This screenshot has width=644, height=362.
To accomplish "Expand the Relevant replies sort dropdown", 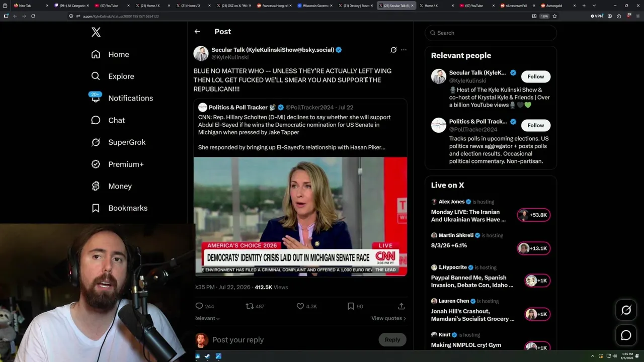I will pyautogui.click(x=207, y=318).
